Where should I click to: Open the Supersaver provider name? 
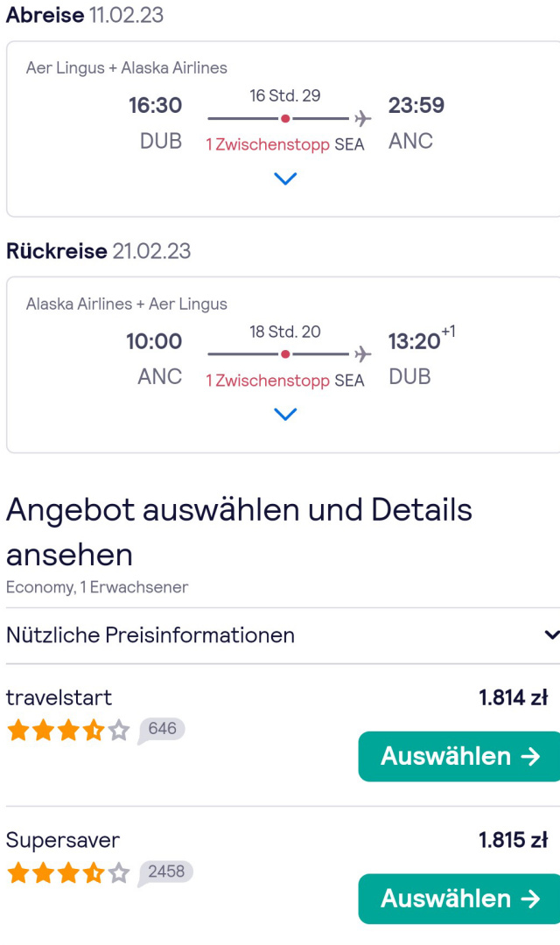coord(63,840)
